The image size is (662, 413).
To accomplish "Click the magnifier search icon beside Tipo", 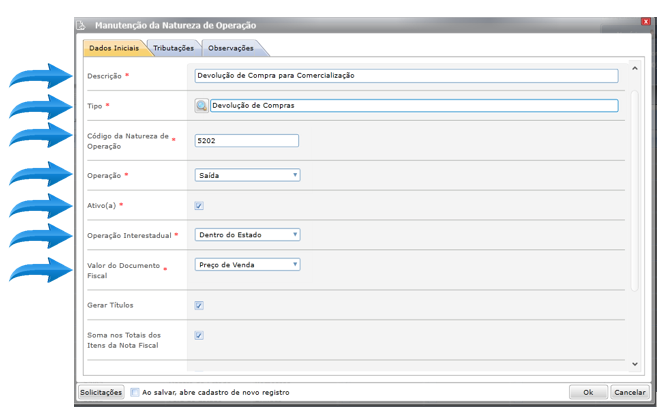I will [201, 106].
